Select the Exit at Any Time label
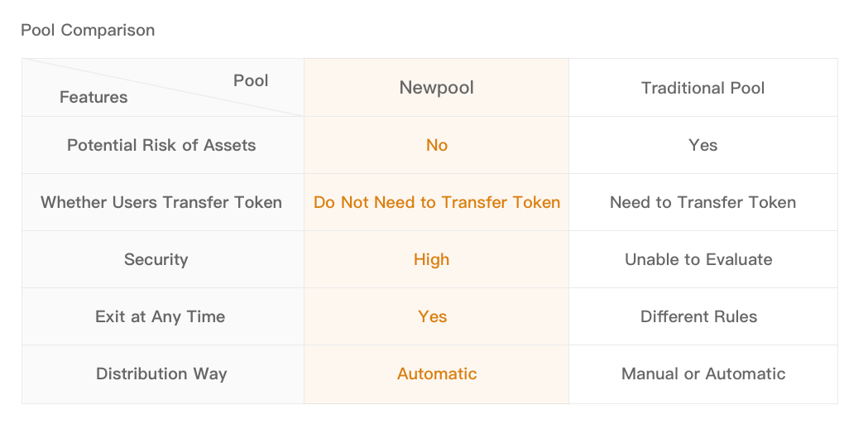 coord(161,316)
